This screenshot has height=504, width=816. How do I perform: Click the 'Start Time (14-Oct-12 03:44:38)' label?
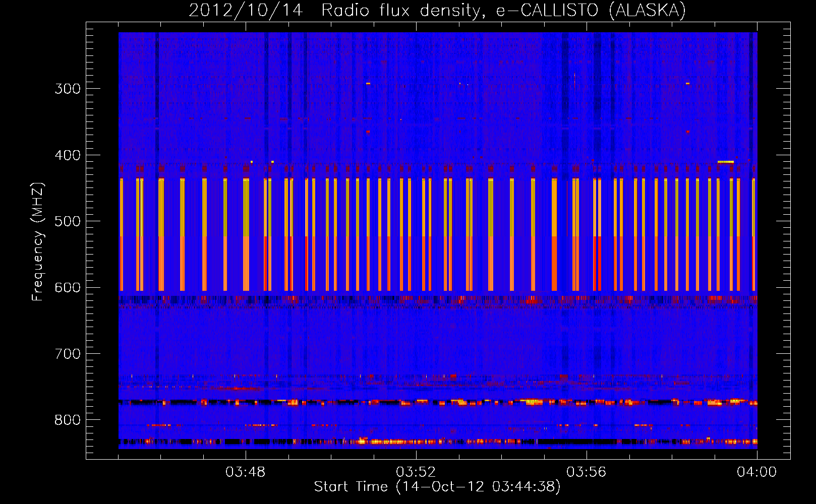pyautogui.click(x=437, y=487)
